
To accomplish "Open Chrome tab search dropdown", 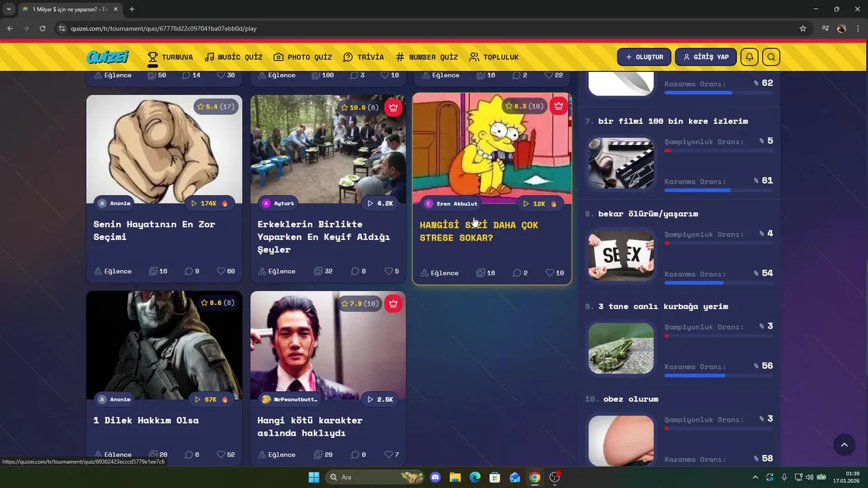I will pos(9,9).
